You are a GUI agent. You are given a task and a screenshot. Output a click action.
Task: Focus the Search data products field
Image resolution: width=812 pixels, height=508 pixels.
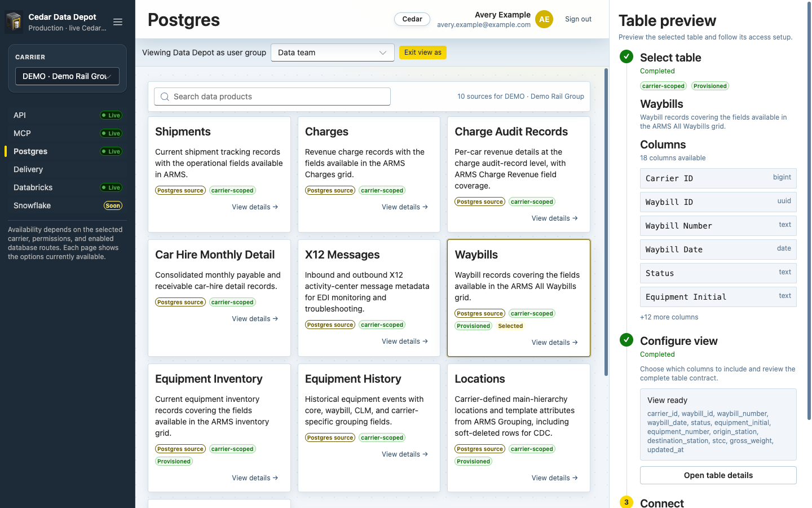tap(272, 97)
